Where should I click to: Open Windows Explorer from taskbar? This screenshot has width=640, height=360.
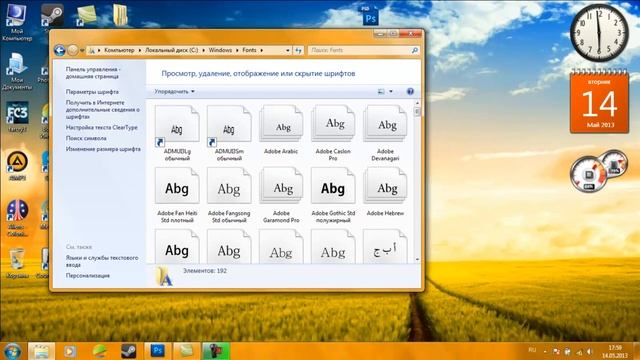pyautogui.click(x=41, y=351)
